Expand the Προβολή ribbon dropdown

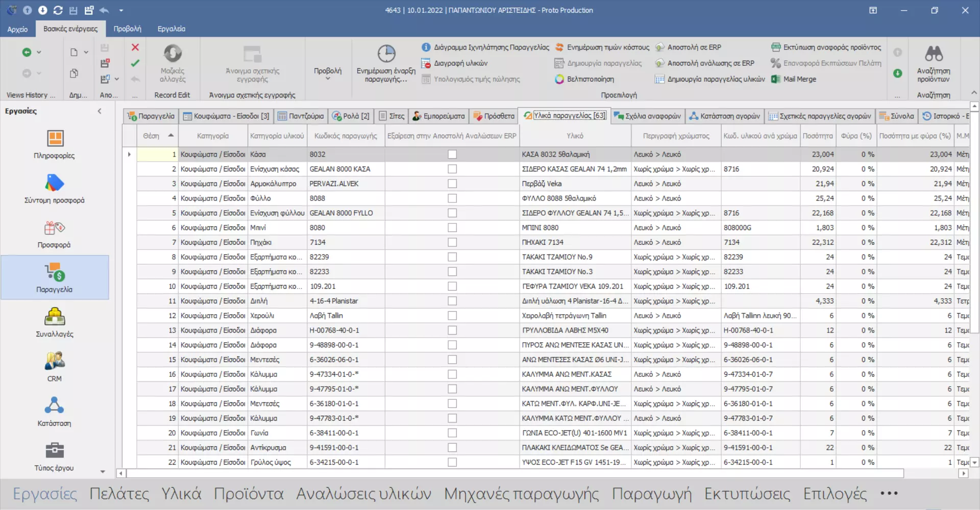pos(328,73)
